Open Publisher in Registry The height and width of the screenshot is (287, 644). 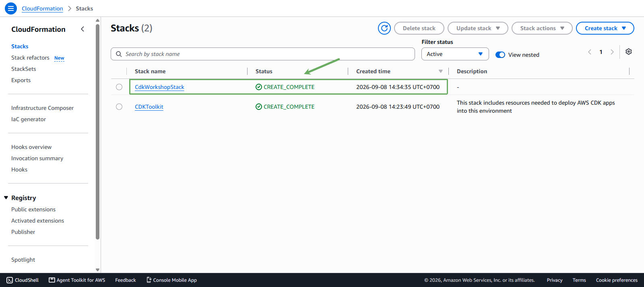23,232
